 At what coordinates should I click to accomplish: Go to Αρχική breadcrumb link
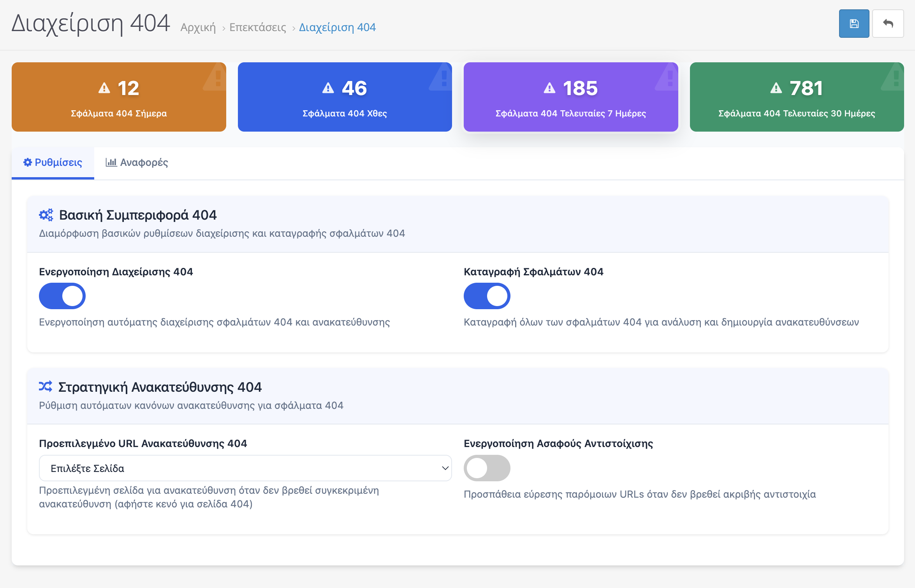pos(198,27)
